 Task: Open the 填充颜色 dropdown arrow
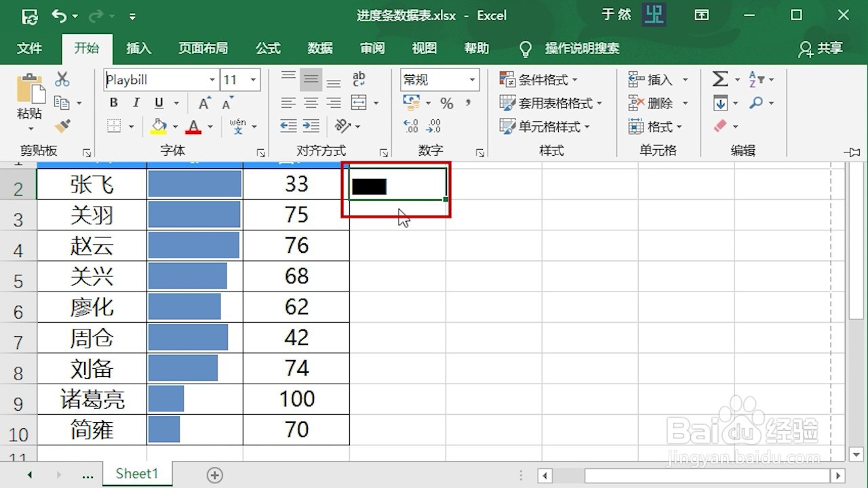(x=175, y=126)
